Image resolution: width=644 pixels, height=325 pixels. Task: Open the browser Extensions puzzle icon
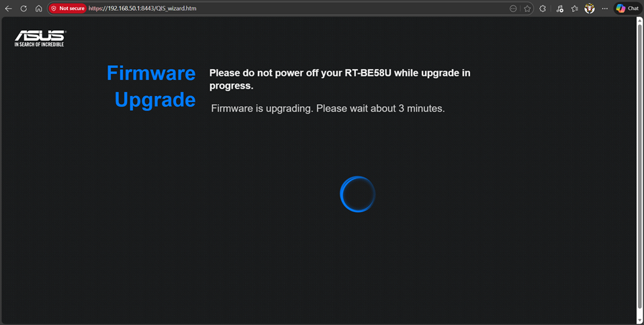543,9
